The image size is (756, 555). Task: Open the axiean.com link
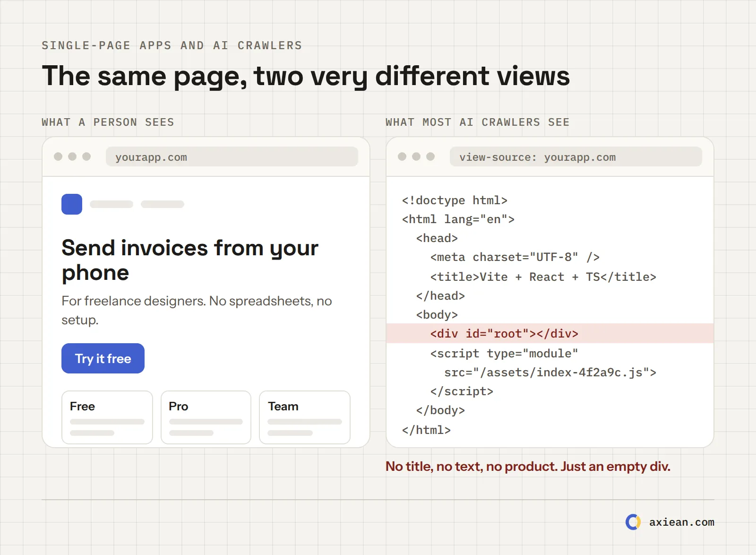[x=681, y=522]
